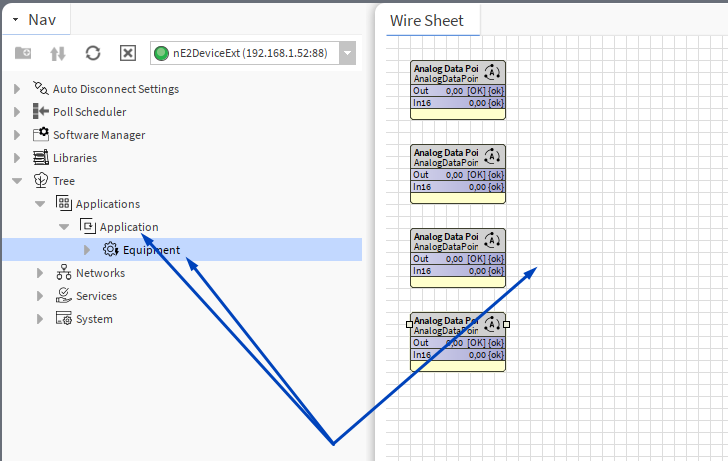Click the Software Manager icon

pyautogui.click(x=41, y=135)
